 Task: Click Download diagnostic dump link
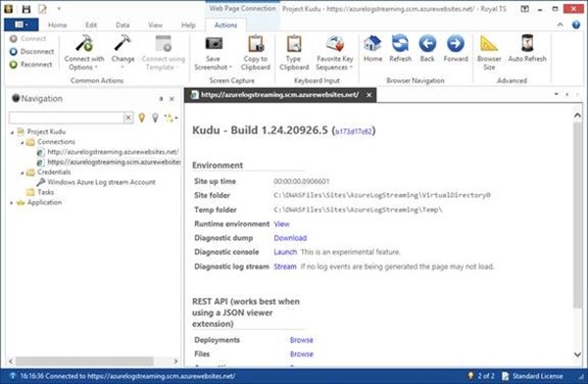pyautogui.click(x=290, y=238)
